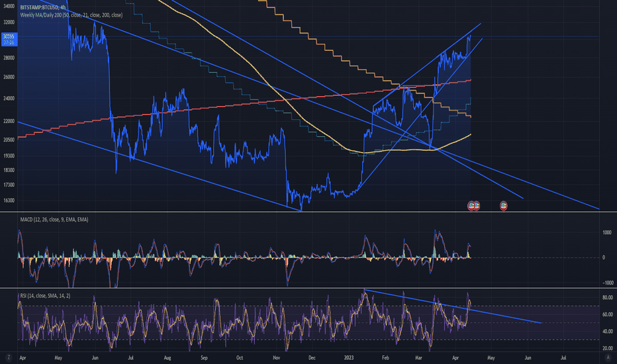Click the 17300 price axis label

(x=9, y=185)
